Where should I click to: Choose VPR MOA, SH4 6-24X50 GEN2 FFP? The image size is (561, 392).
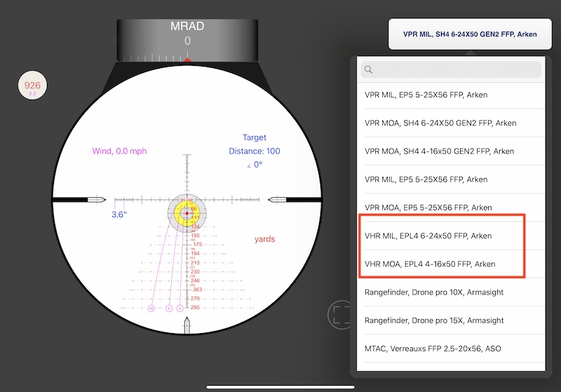pyautogui.click(x=451, y=123)
